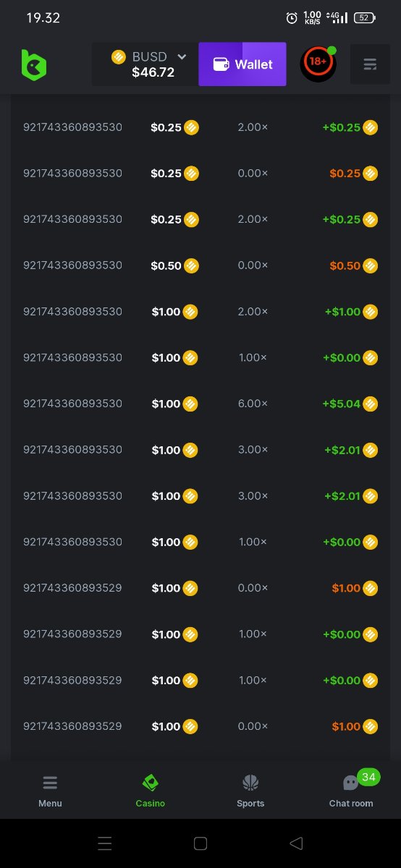
Task: Tap the Android home square icon
Action: coord(200,843)
